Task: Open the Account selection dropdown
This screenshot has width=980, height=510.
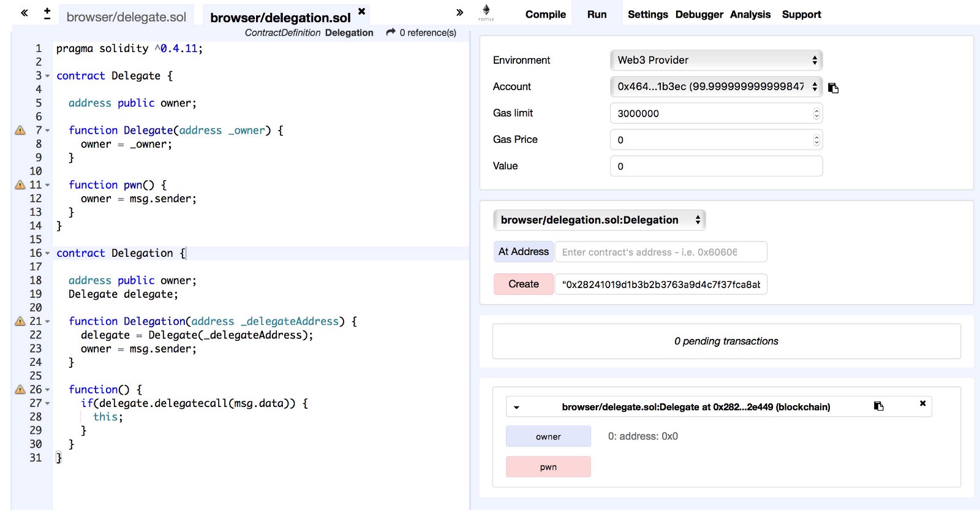Action: click(x=715, y=86)
